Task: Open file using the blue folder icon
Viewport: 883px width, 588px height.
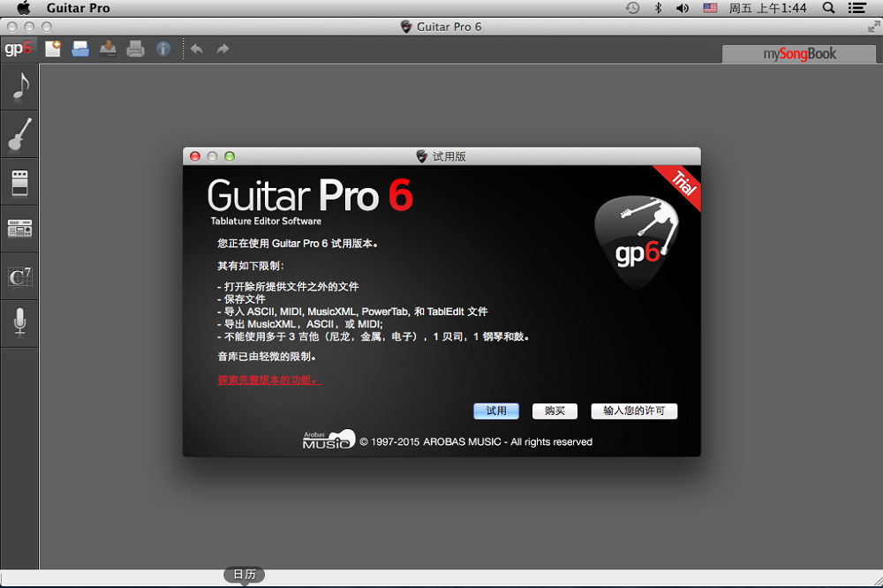Action: (80, 49)
